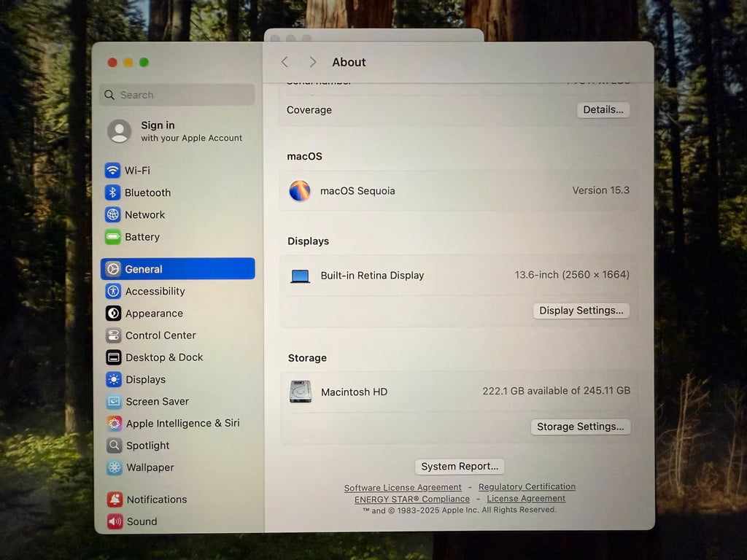This screenshot has width=747, height=560.
Task: Click the Details… button next to Coverage
Action: click(x=603, y=109)
